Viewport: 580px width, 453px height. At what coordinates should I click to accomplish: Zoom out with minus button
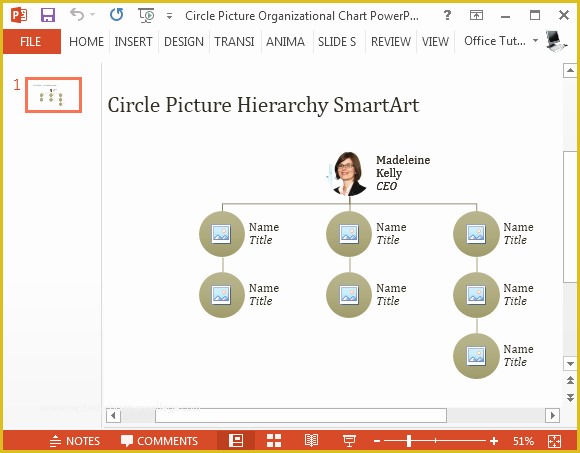coord(377,441)
